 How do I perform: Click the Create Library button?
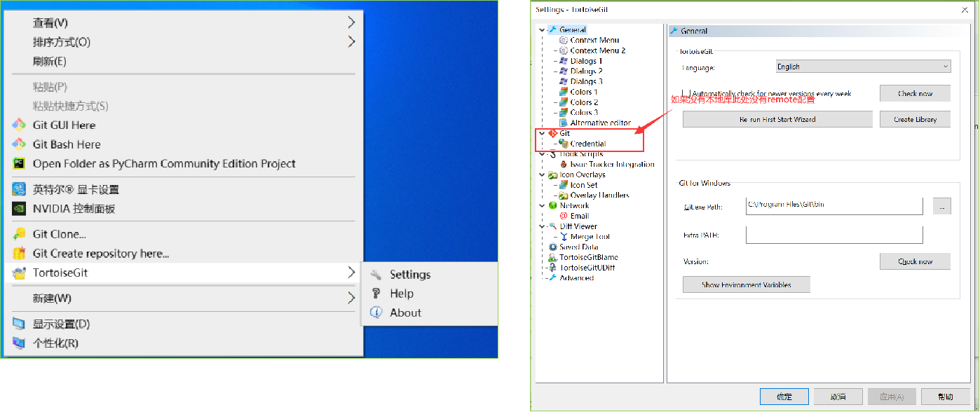(915, 119)
